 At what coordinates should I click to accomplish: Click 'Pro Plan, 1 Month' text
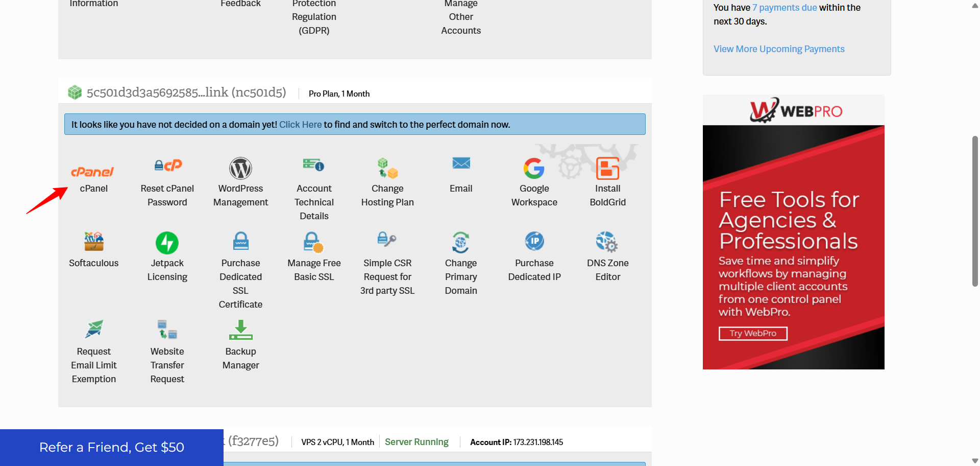coord(339,94)
